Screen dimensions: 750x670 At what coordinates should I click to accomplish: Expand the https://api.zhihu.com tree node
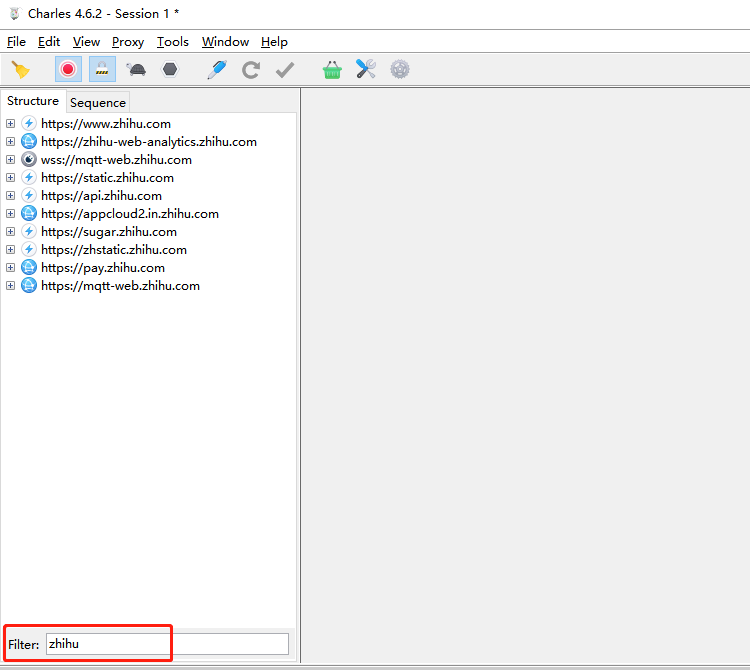11,196
